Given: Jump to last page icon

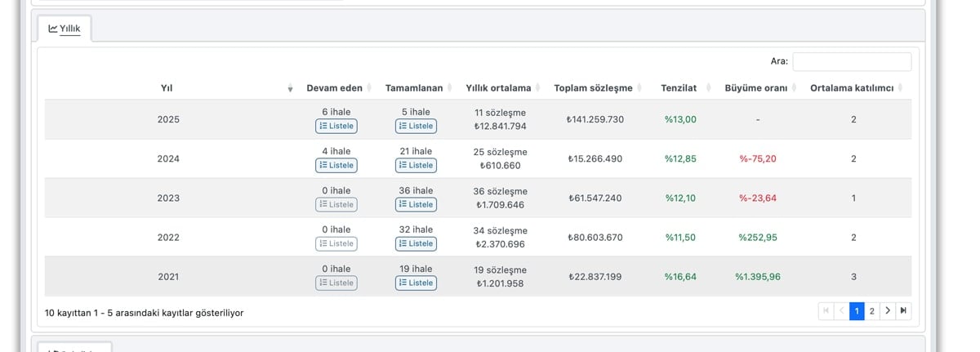Looking at the screenshot, I should point(903,311).
